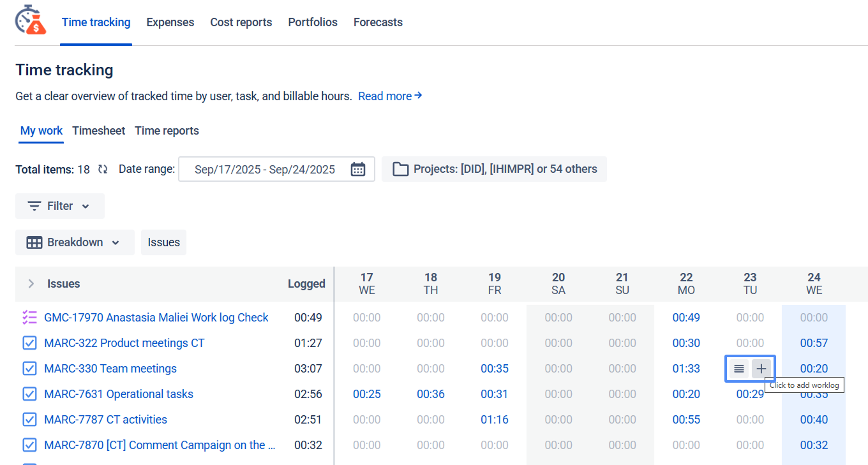This screenshot has width=868, height=465.
Task: Open the Cost reports menu tab
Action: pyautogui.click(x=241, y=22)
